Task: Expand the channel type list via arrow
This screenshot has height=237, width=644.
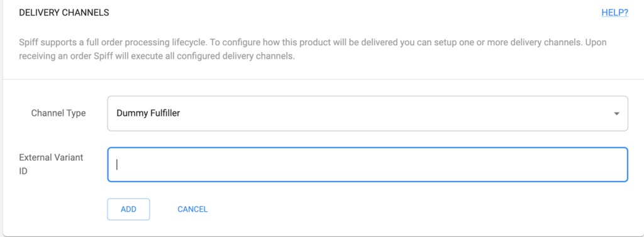Action: (616, 114)
